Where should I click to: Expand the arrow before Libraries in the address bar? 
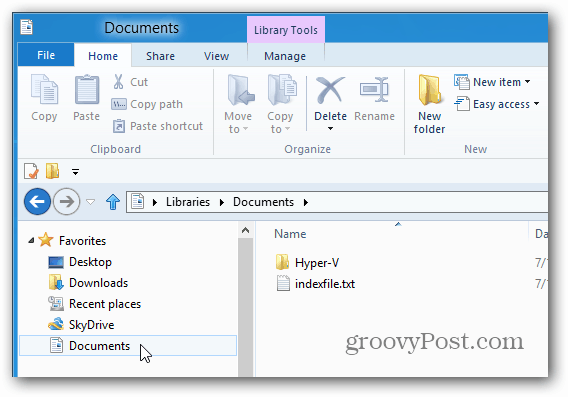click(155, 202)
